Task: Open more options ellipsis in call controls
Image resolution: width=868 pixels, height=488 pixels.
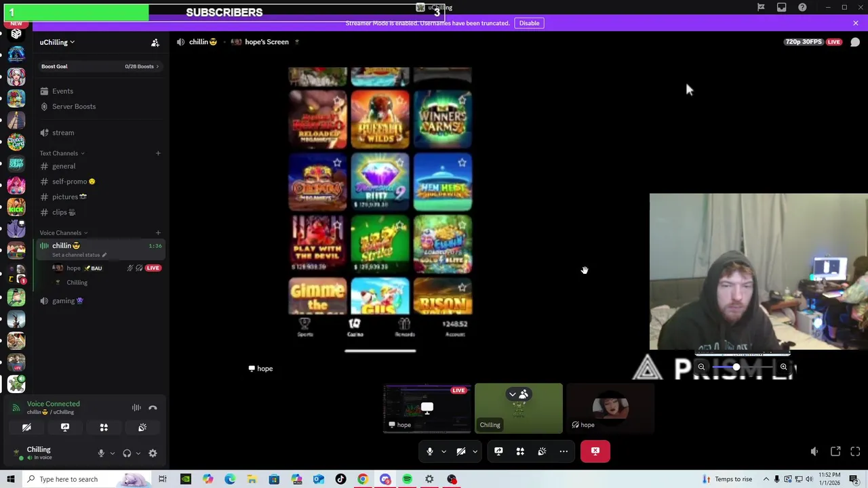Action: coord(564,451)
